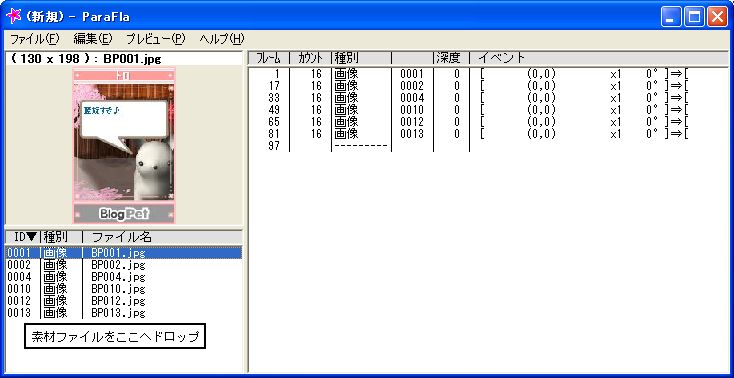The width and height of the screenshot is (734, 378).
Task: Select file row BP010.jpg
Action: [x=124, y=289]
